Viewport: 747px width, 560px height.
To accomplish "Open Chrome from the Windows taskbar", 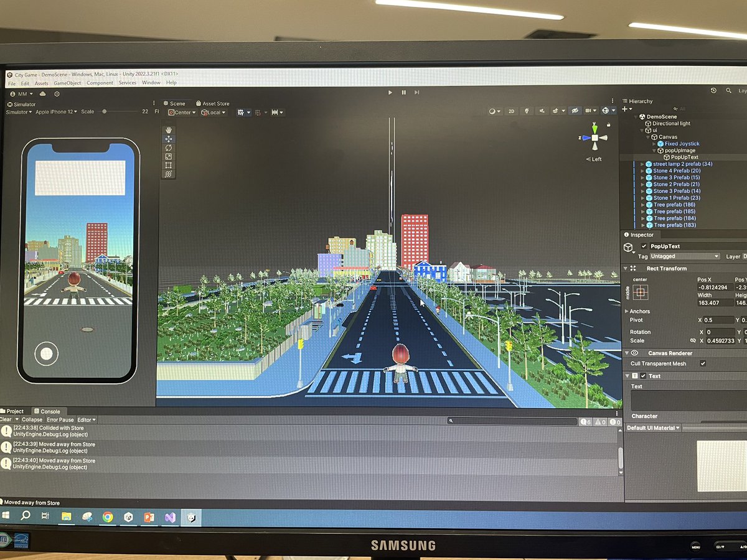I will 108,516.
